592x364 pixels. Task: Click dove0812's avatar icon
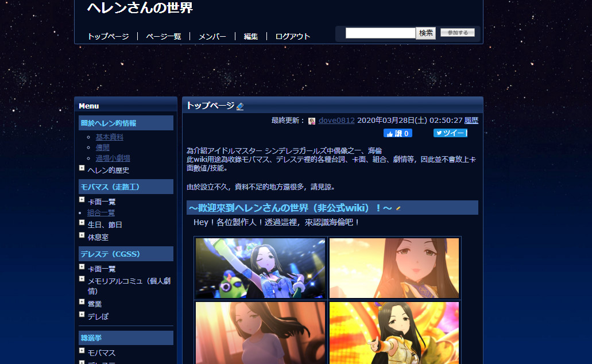click(312, 121)
